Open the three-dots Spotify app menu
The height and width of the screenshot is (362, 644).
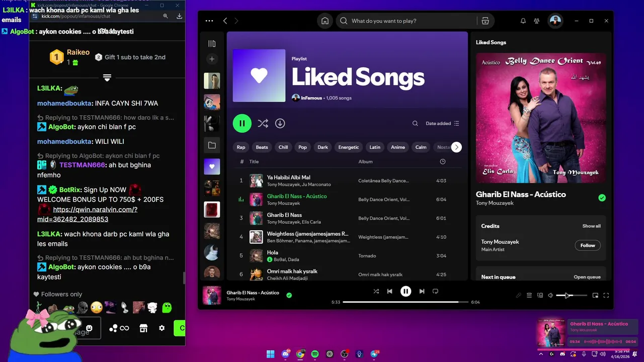(209, 21)
